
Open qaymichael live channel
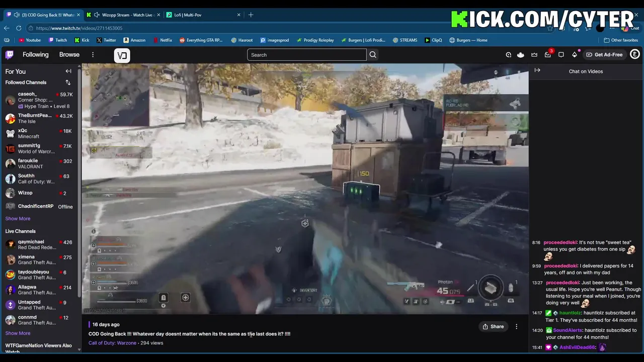pos(39,245)
